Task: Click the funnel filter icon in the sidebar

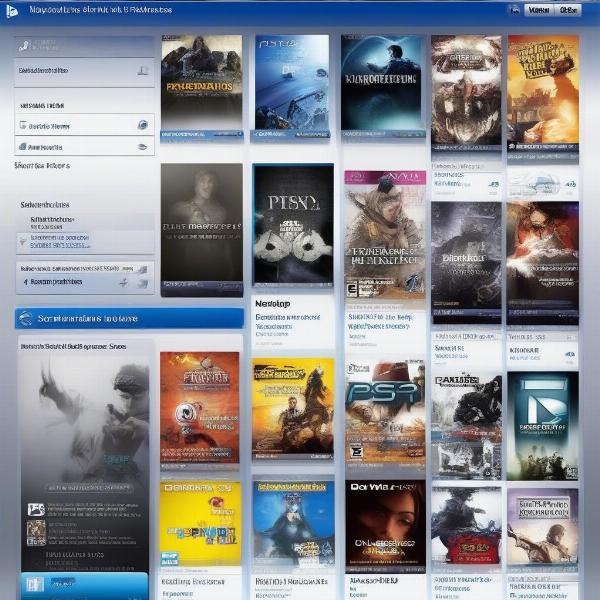Action: [23, 241]
